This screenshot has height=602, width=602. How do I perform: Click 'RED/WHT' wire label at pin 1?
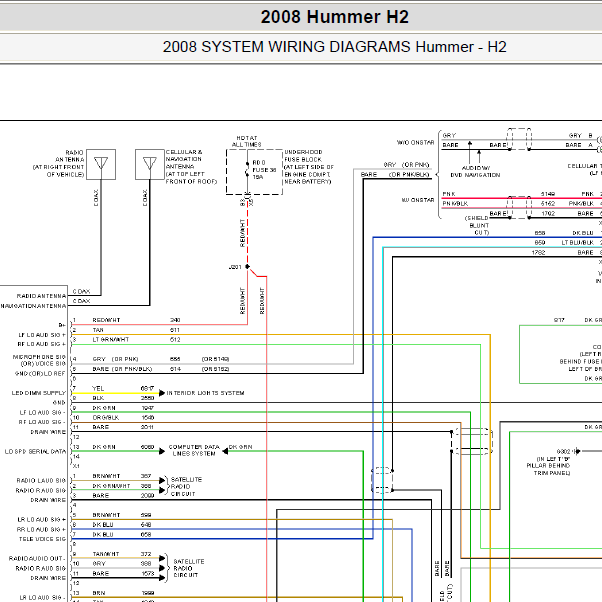(x=106, y=320)
